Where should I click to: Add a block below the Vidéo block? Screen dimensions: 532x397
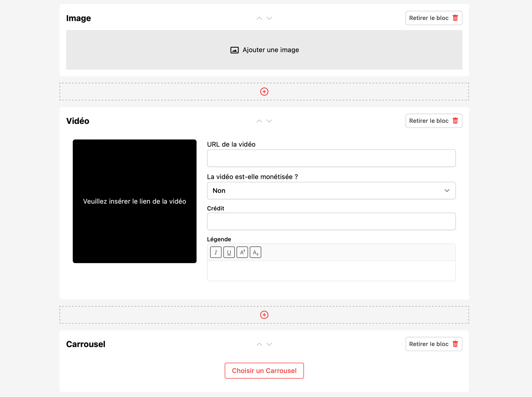[264, 315]
